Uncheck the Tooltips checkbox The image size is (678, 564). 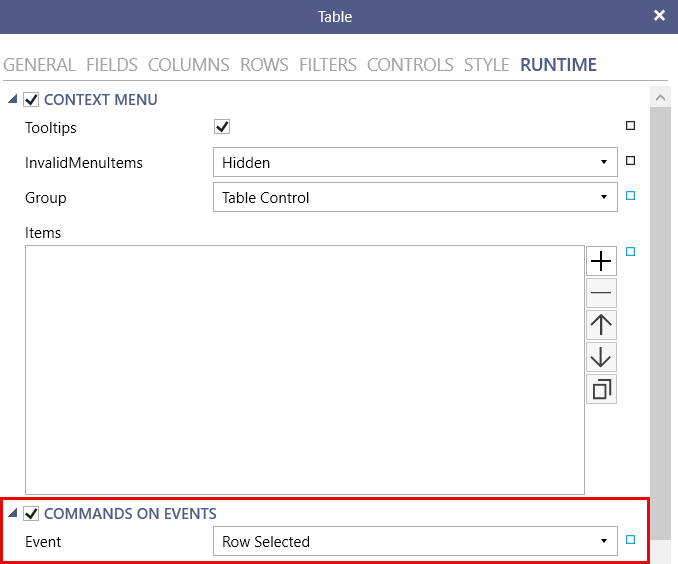pos(222,127)
